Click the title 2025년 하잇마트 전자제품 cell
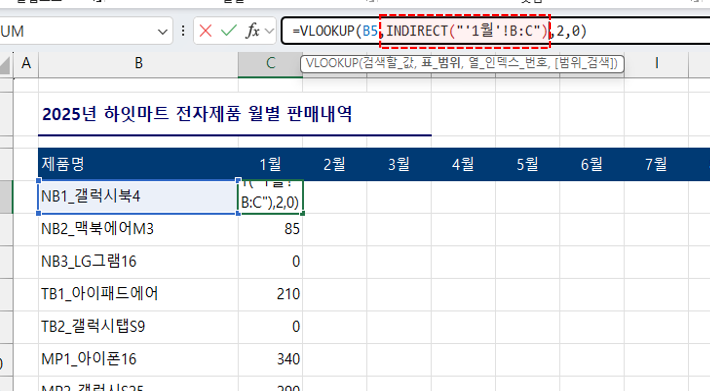 [x=197, y=114]
